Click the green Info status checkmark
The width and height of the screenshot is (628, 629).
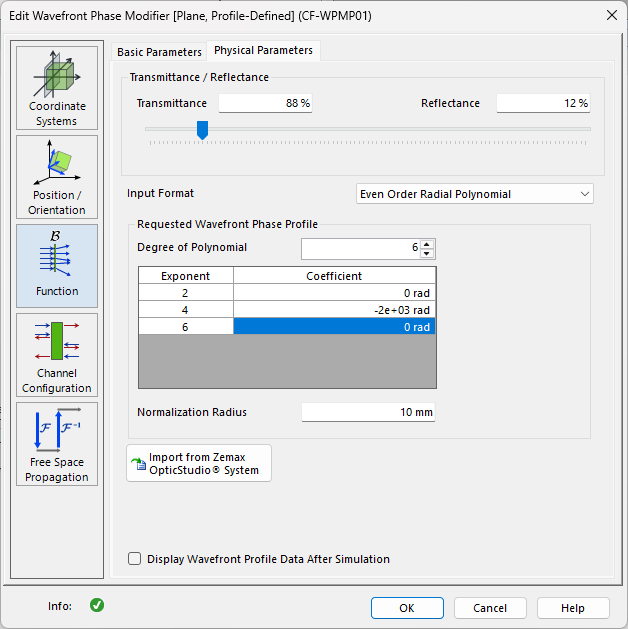point(97,605)
